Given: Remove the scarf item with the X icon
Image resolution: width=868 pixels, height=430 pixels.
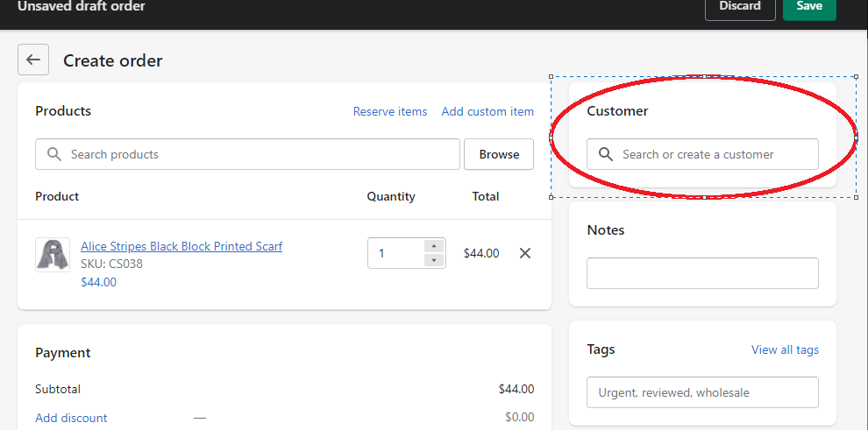Looking at the screenshot, I should [x=525, y=253].
